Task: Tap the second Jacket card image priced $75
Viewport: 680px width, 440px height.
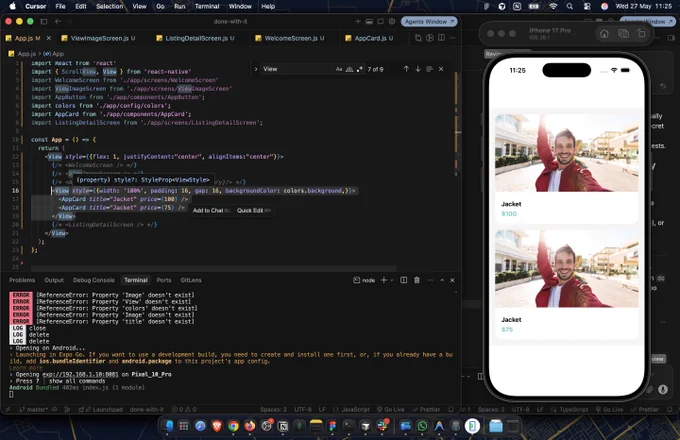Action: (566, 269)
